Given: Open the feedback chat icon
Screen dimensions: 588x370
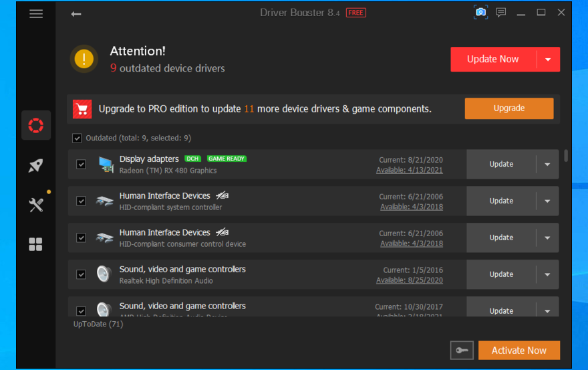Looking at the screenshot, I should 501,13.
